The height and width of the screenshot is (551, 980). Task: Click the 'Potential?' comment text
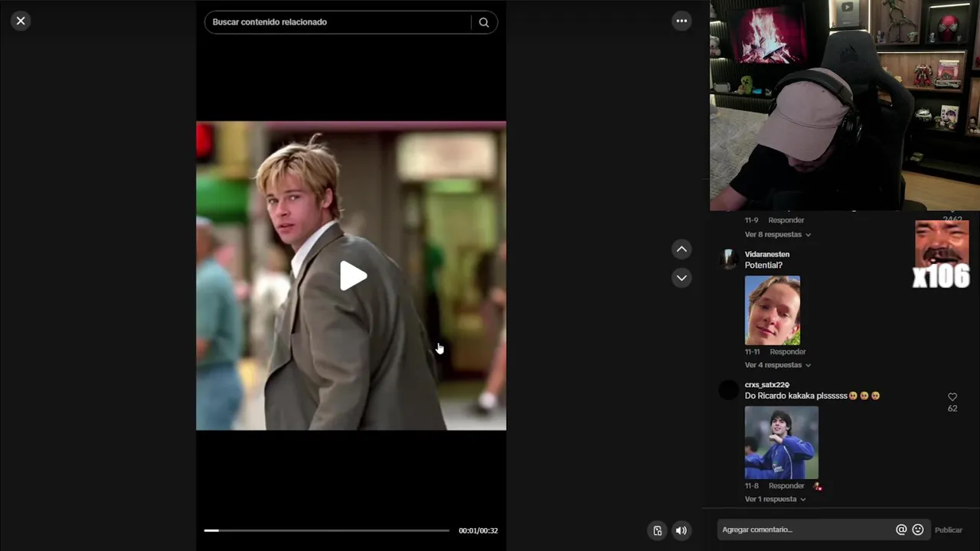(763, 266)
